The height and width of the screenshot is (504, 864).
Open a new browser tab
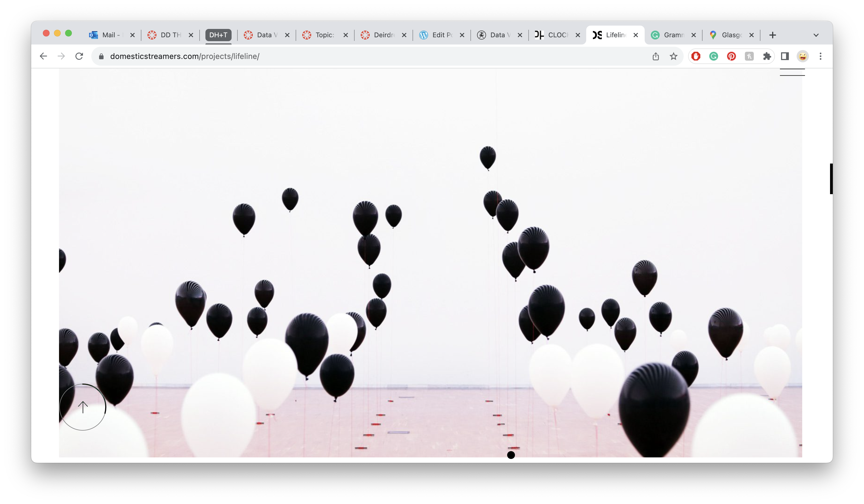coord(772,35)
